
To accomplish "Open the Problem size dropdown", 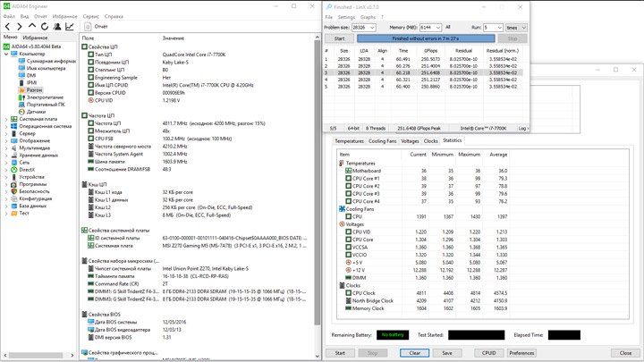I will (371, 28).
